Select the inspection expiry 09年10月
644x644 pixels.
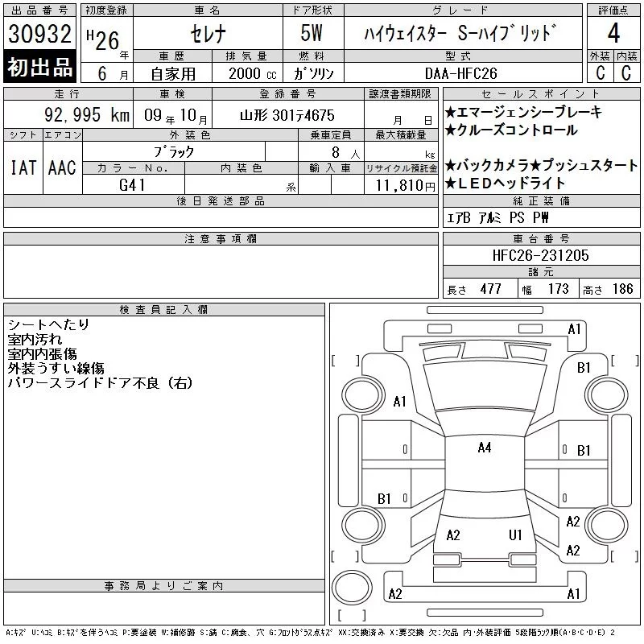(x=175, y=115)
